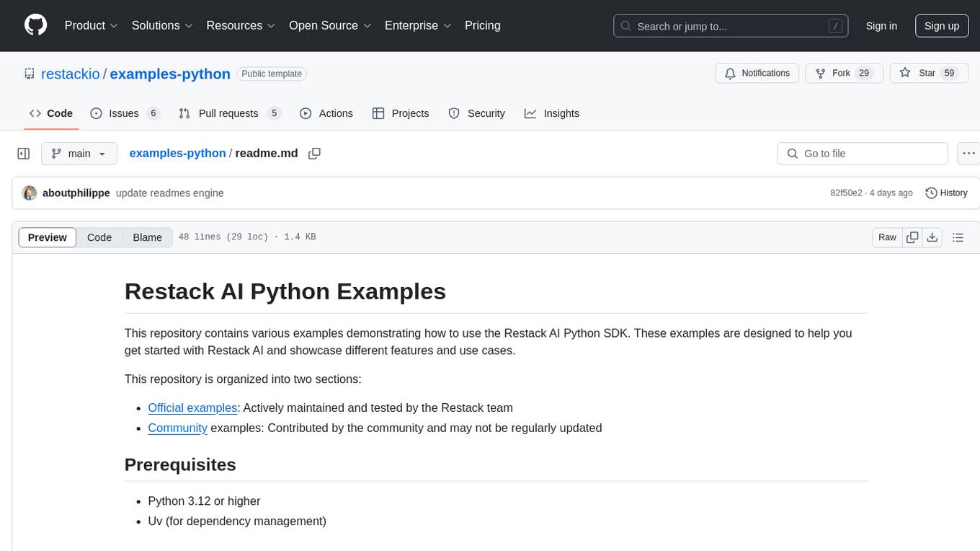Click the Pull requests count badge 5

coord(273,113)
